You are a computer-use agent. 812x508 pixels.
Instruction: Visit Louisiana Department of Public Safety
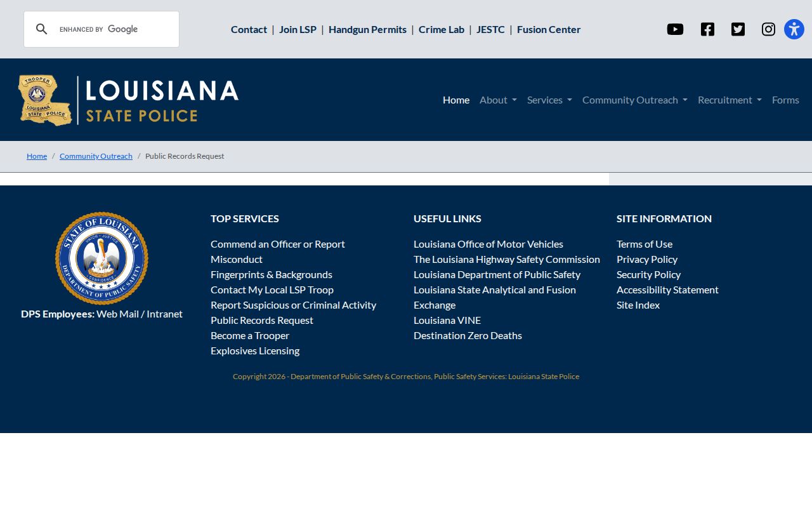(x=497, y=274)
